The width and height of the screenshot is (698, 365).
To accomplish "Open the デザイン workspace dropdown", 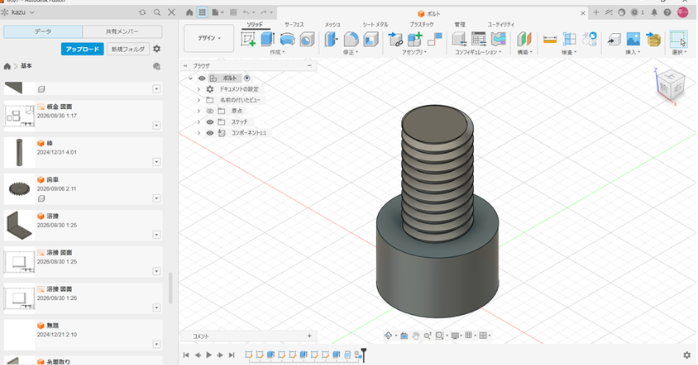I will point(209,38).
